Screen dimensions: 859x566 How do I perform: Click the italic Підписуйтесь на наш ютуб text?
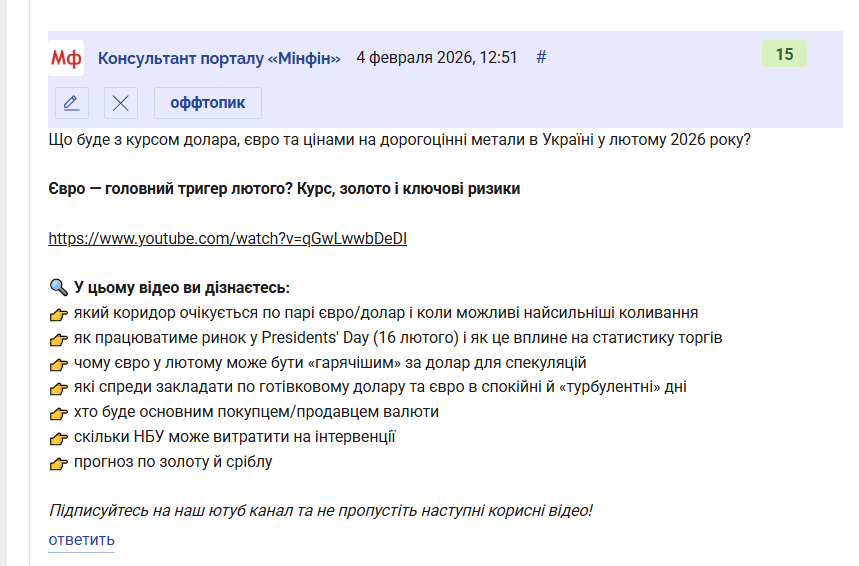click(x=320, y=510)
